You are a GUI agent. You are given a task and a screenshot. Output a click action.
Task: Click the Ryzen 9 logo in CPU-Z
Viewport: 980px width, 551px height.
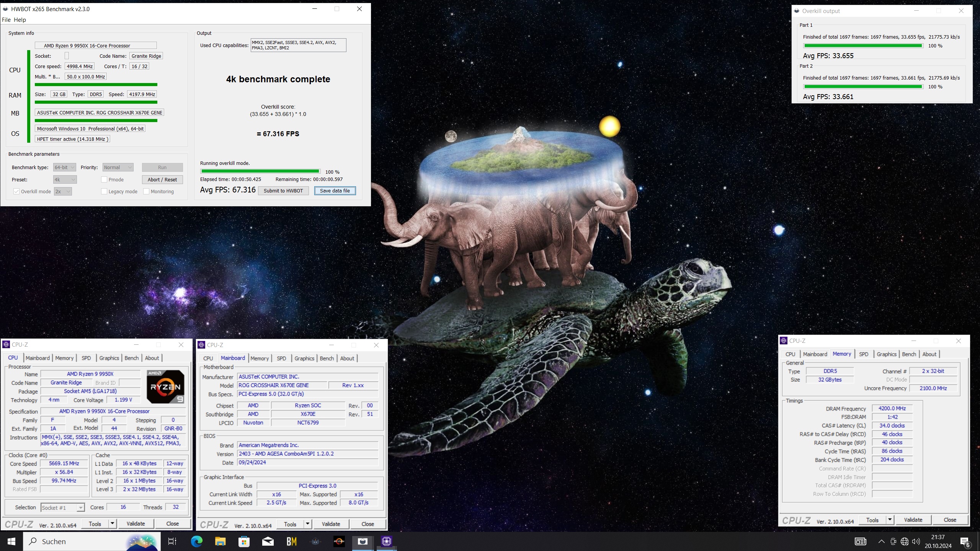coord(166,386)
